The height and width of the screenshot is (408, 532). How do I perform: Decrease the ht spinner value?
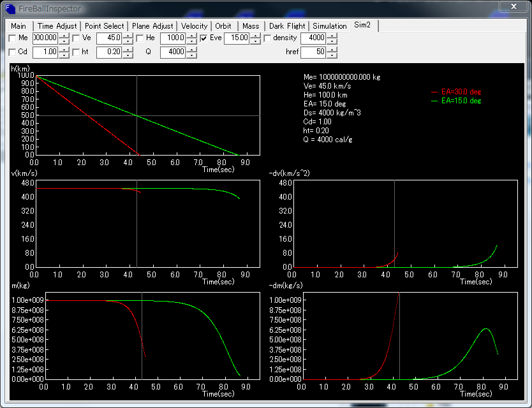pos(128,55)
